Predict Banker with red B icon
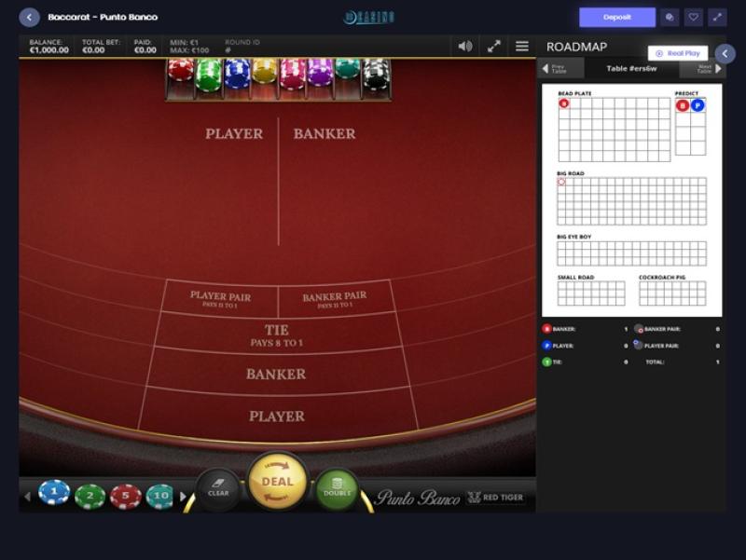 [x=683, y=105]
